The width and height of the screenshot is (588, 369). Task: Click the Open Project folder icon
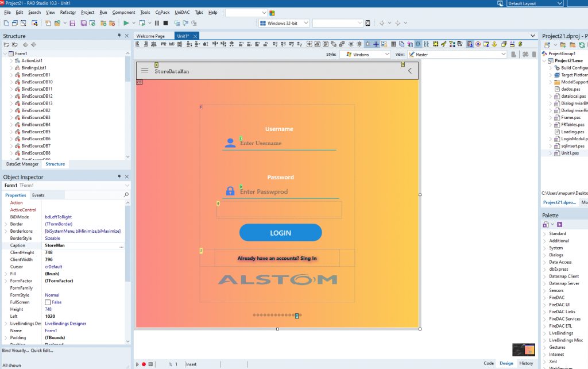(x=57, y=23)
